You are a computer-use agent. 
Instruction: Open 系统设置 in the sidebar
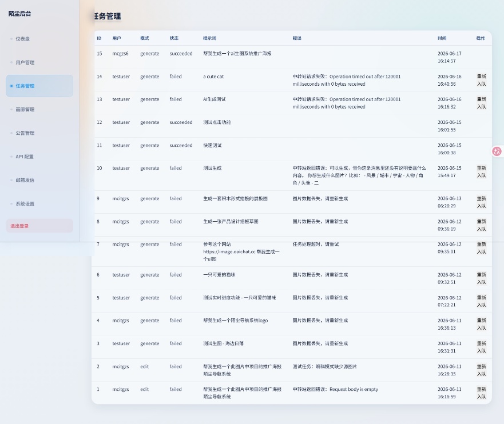tap(39, 203)
